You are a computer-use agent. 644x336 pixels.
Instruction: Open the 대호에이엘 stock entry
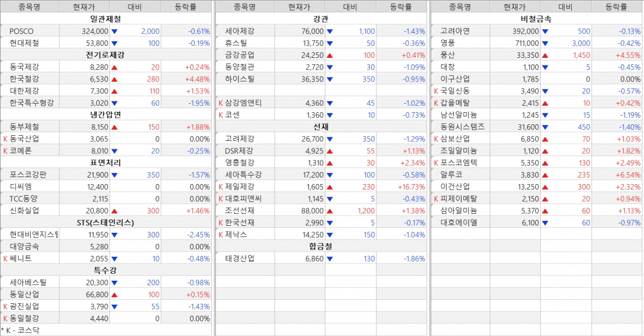[x=458, y=223]
